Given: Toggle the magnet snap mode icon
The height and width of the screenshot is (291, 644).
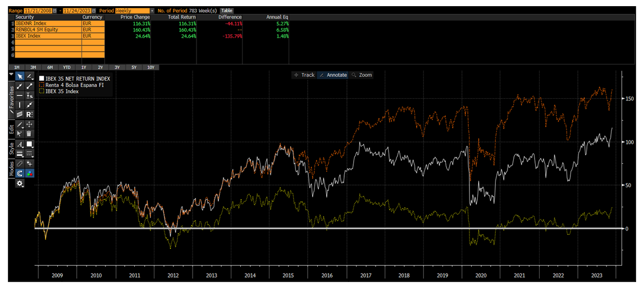Looking at the screenshot, I should [20, 173].
